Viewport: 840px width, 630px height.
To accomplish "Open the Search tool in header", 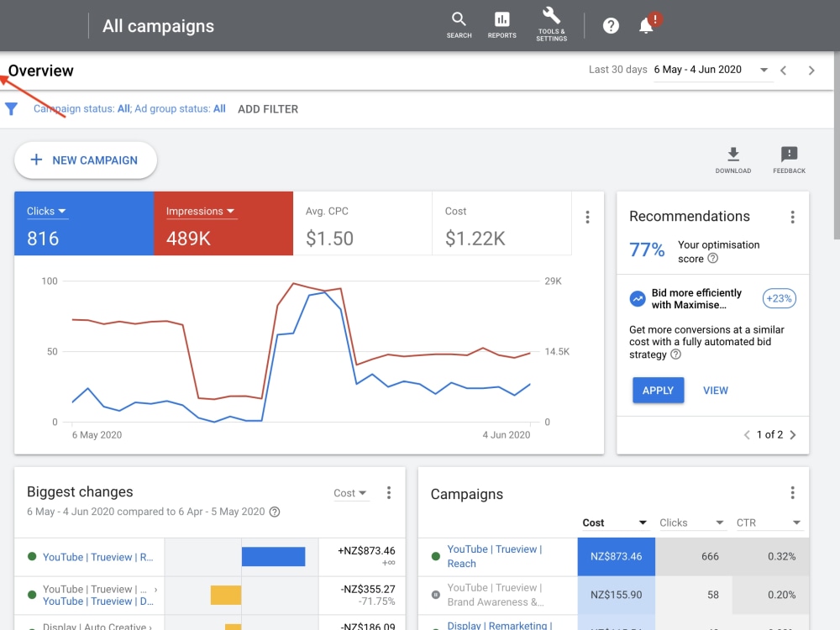I will pos(459,25).
